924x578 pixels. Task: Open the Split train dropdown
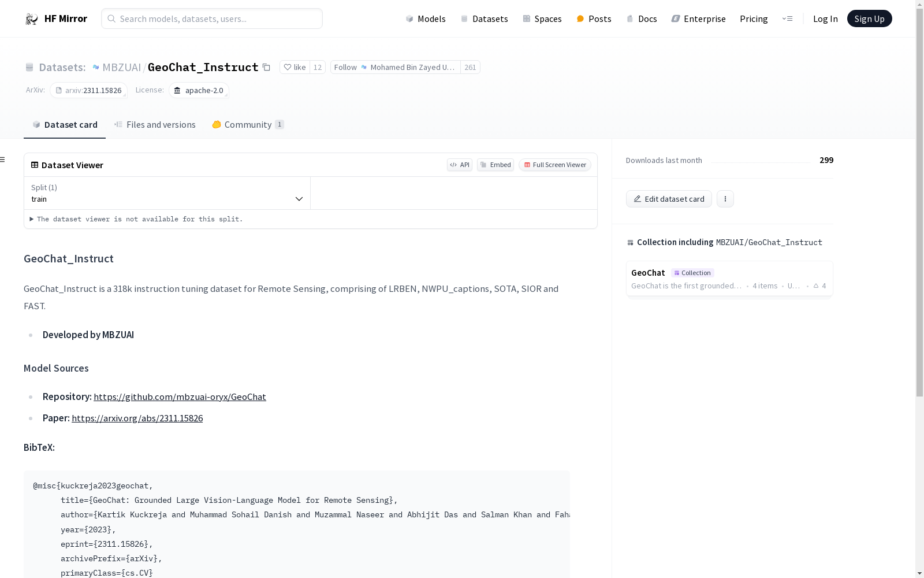(x=167, y=193)
